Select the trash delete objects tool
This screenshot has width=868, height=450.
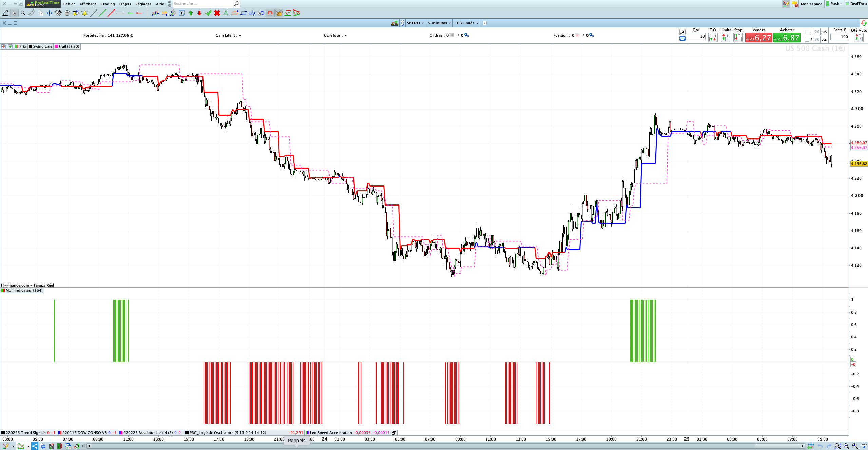tap(67, 13)
